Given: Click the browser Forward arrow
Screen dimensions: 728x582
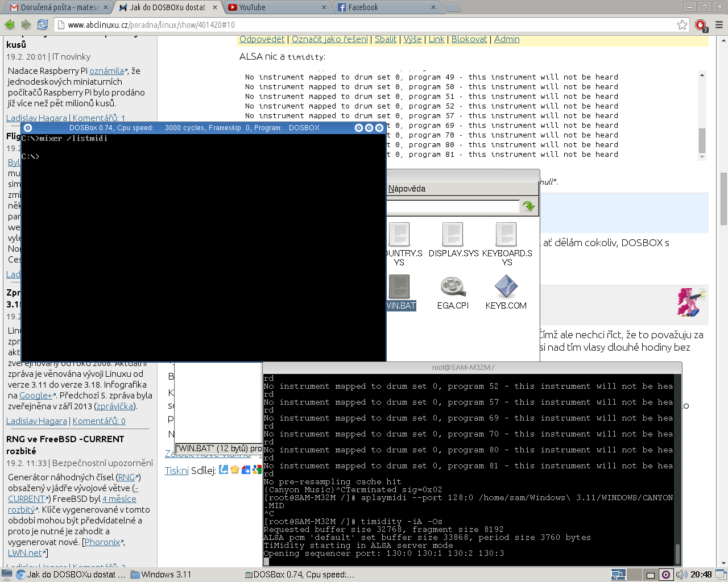Looking at the screenshot, I should (26, 24).
